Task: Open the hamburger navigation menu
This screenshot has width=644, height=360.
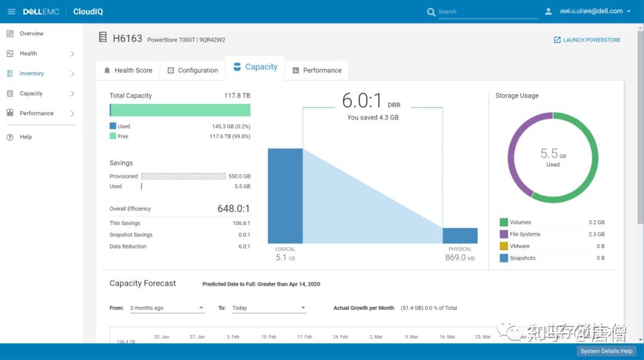Action: click(11, 11)
